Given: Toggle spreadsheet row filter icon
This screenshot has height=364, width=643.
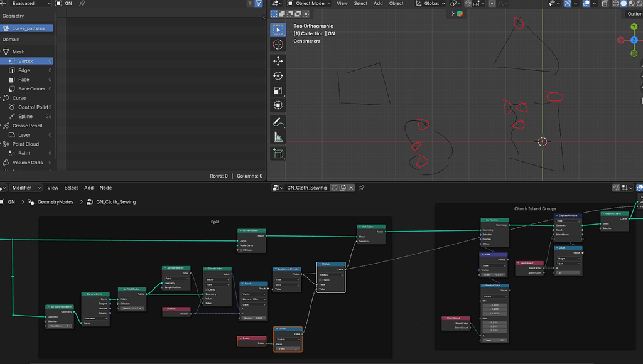Looking at the screenshot, I should coord(259,3).
